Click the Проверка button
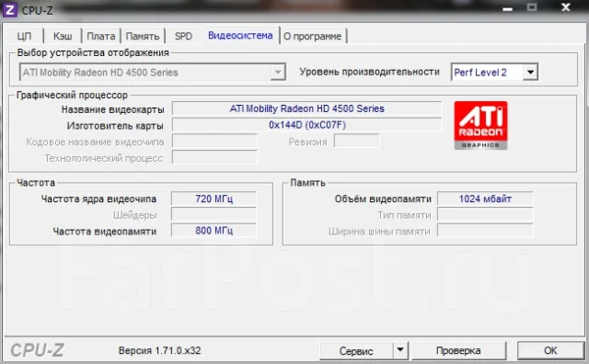This screenshot has width=589, height=364. coord(458,350)
